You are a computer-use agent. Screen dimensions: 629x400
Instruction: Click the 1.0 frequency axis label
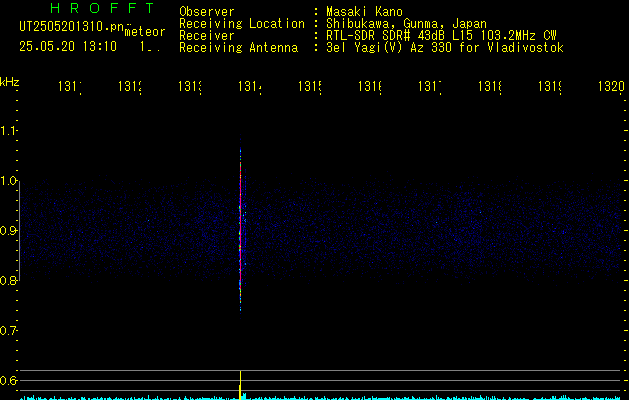click(x=9, y=181)
